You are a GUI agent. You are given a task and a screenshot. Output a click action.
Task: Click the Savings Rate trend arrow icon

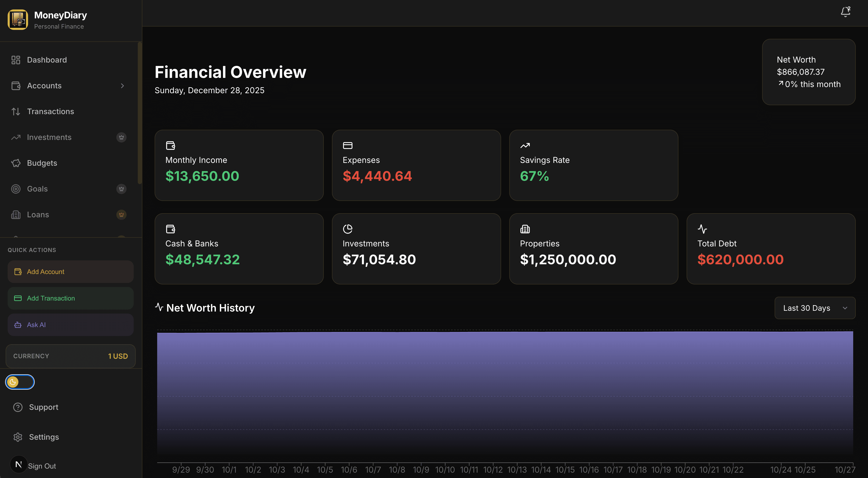coord(525,145)
